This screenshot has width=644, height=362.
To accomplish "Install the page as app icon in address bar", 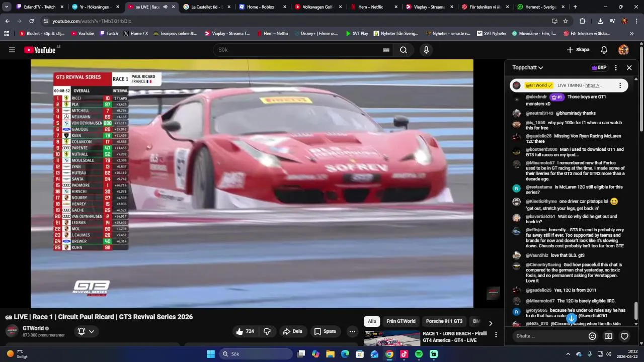I will click(x=554, y=21).
